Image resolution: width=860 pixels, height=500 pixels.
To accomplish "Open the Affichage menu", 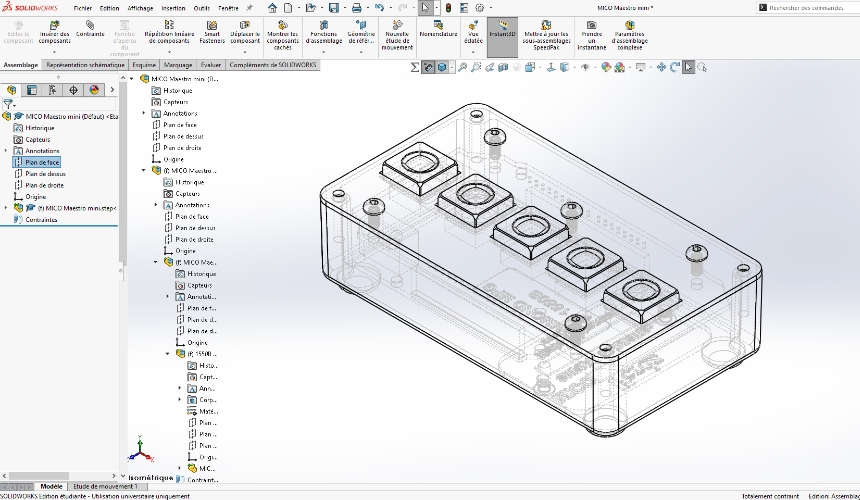I will [x=140, y=8].
